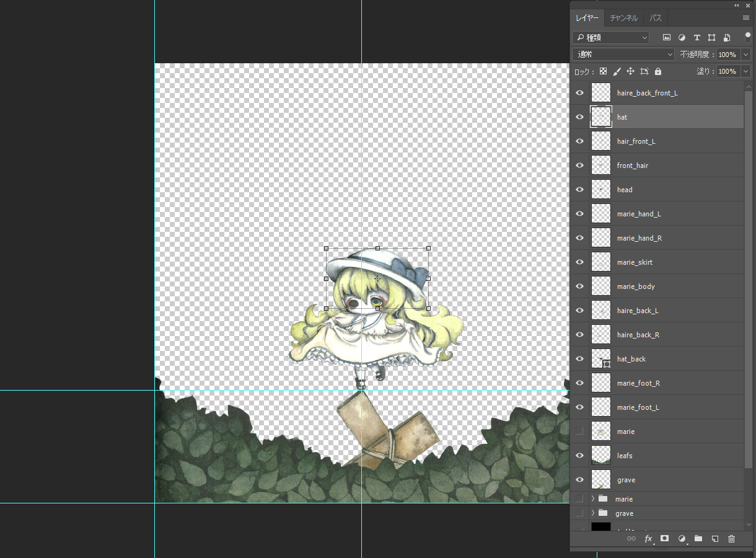
Task: Hide the leafs layer
Action: [579, 456]
